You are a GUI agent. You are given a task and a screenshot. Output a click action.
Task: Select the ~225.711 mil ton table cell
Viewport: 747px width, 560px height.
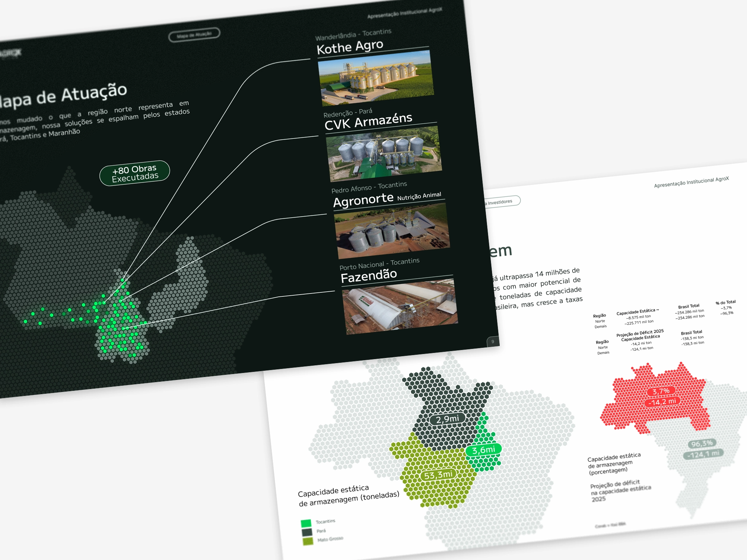click(639, 322)
